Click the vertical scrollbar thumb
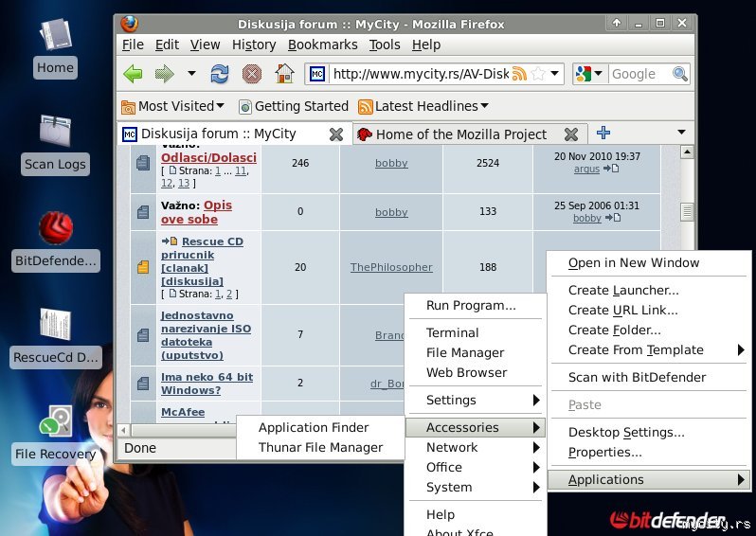Image resolution: width=756 pixels, height=536 pixels. click(687, 211)
